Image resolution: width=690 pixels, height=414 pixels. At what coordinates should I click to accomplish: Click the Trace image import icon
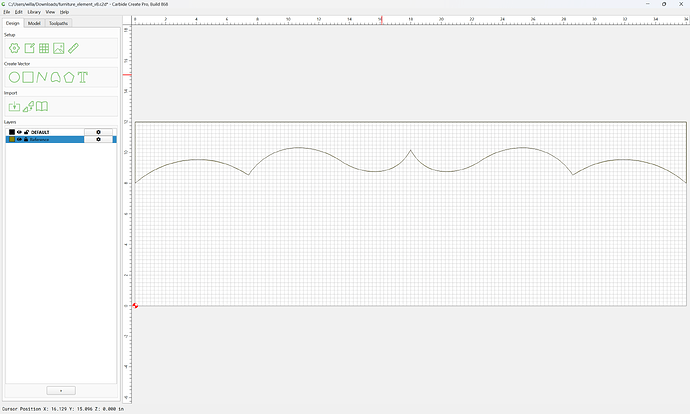tap(29, 106)
